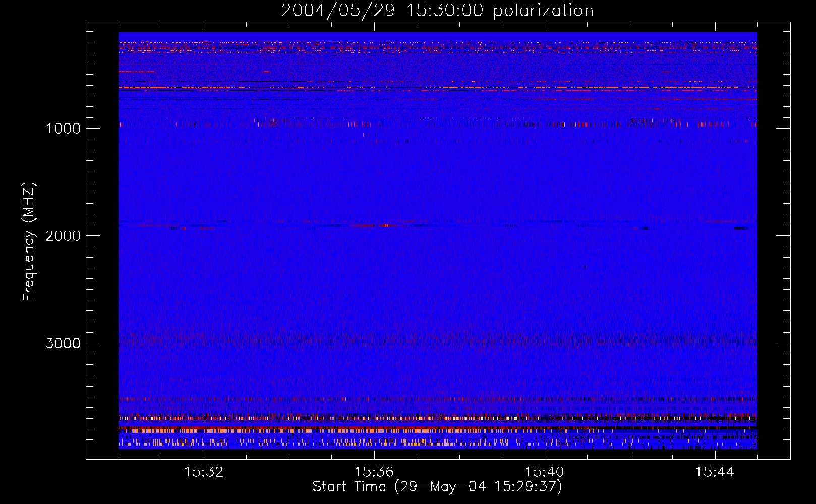Click the '3000' frequency tick label
The height and width of the screenshot is (504, 816).
pyautogui.click(x=63, y=343)
